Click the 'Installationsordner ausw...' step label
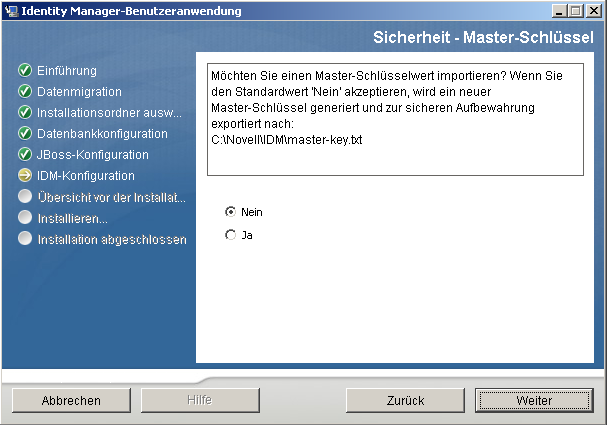This screenshot has width=607, height=425. (x=109, y=113)
